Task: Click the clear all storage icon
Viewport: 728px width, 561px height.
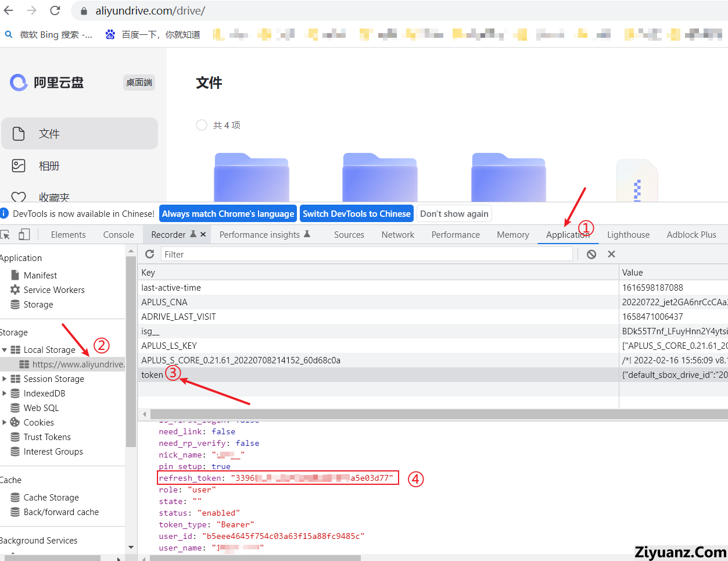Action: point(591,254)
